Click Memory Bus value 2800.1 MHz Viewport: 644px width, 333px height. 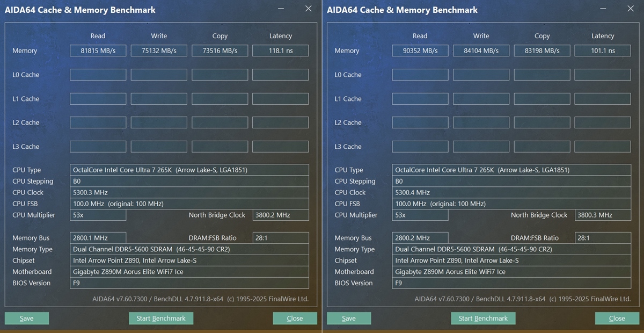click(98, 238)
